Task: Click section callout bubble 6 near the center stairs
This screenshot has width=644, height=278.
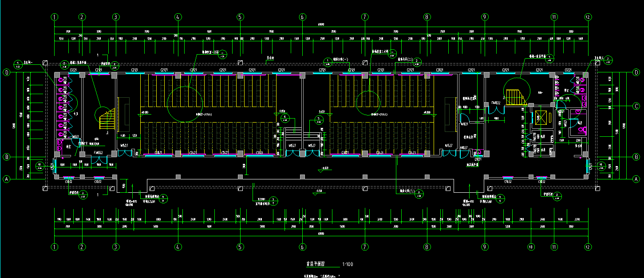Action: tap(284, 119)
